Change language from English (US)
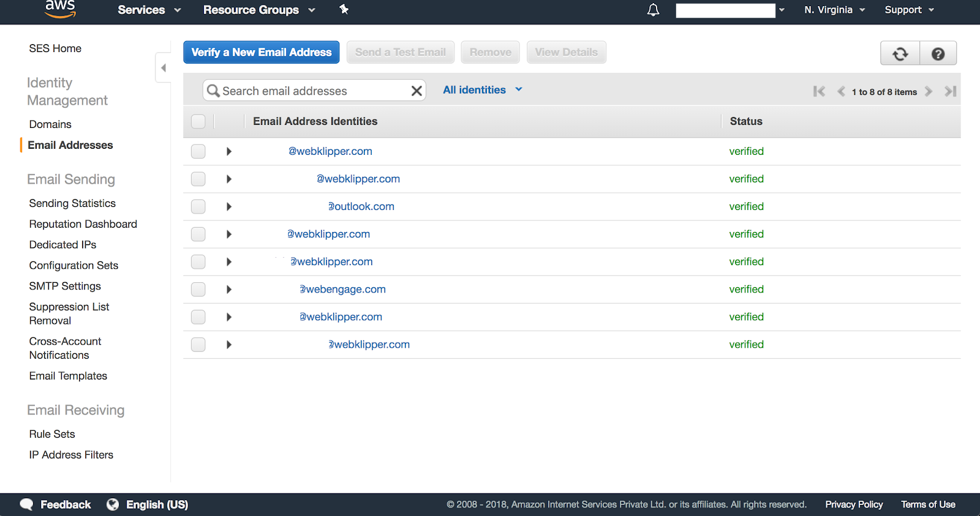Viewport: 980px width, 516px height. click(x=157, y=504)
